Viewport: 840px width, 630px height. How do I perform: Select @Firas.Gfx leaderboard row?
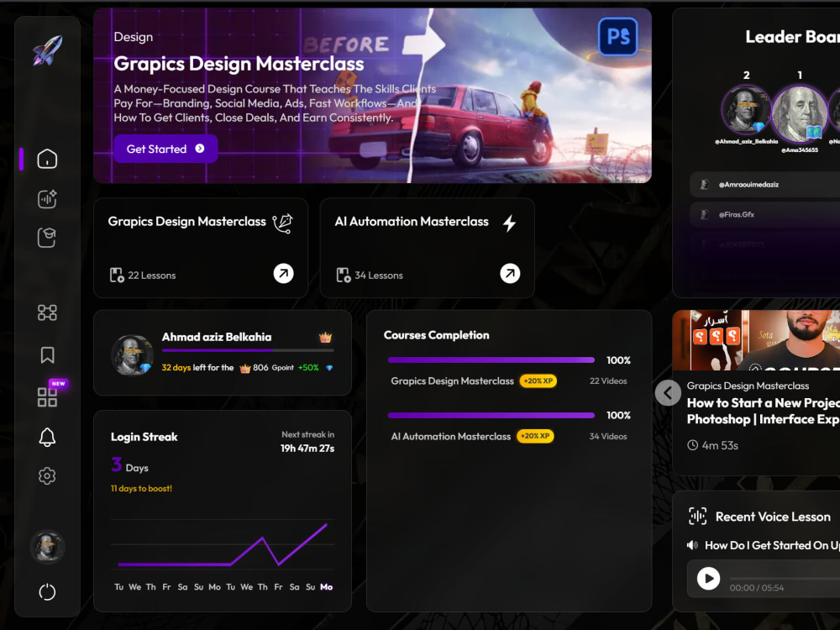(x=765, y=214)
